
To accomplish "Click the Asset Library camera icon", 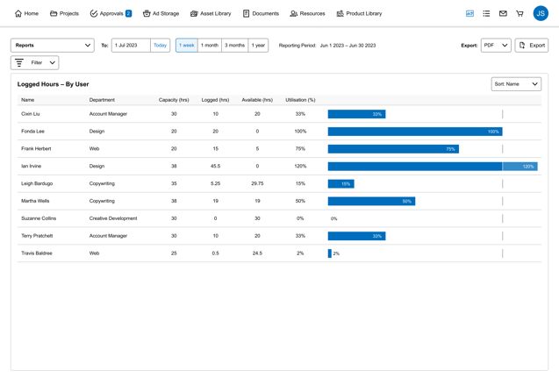I will tap(194, 13).
